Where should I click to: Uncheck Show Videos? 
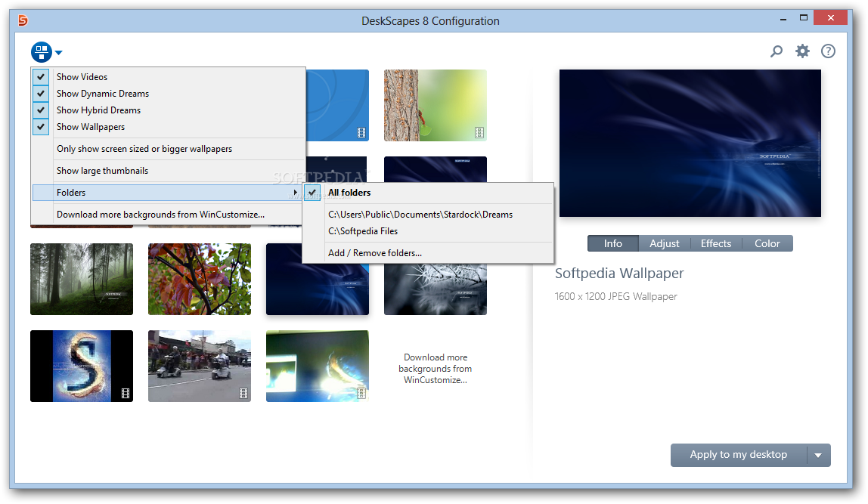click(x=41, y=77)
